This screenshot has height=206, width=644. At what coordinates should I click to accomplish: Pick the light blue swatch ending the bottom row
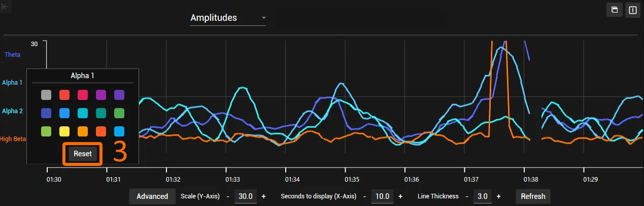tap(119, 131)
